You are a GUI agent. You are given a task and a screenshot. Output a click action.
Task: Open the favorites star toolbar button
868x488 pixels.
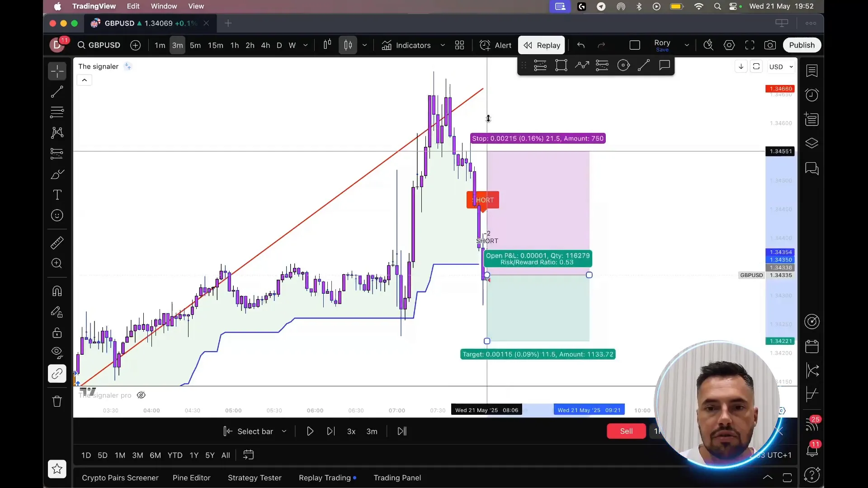pyautogui.click(x=57, y=469)
